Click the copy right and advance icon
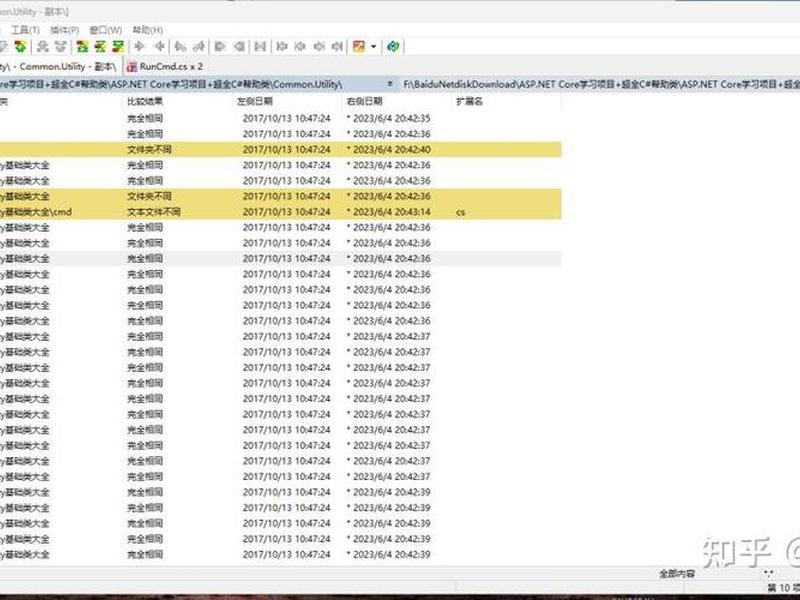 click(x=180, y=46)
